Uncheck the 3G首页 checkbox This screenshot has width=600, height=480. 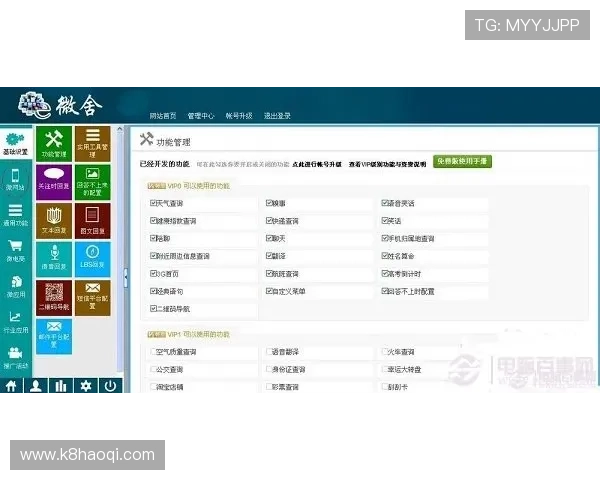[x=153, y=273]
